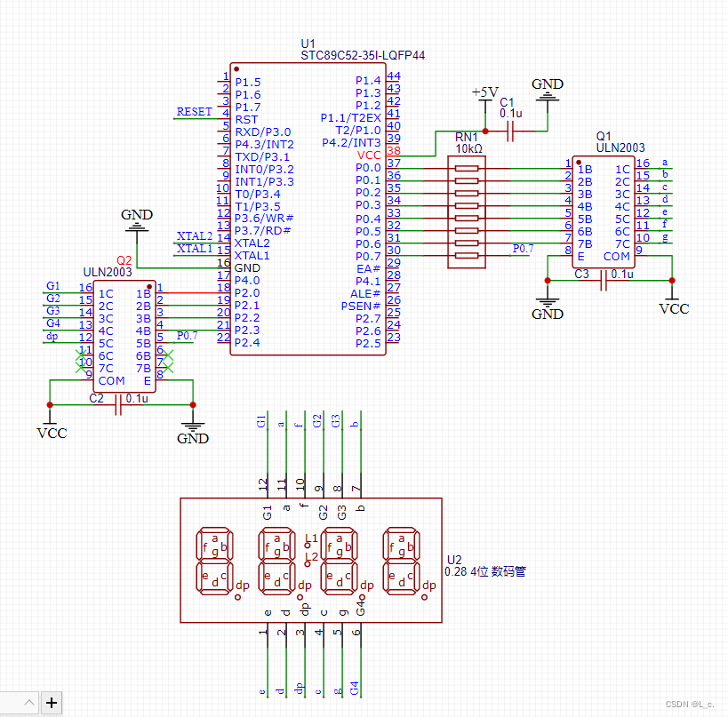This screenshot has width=728, height=717.
Task: Click the XTAL1 net label left of pin 15
Action: pyautogui.click(x=195, y=249)
